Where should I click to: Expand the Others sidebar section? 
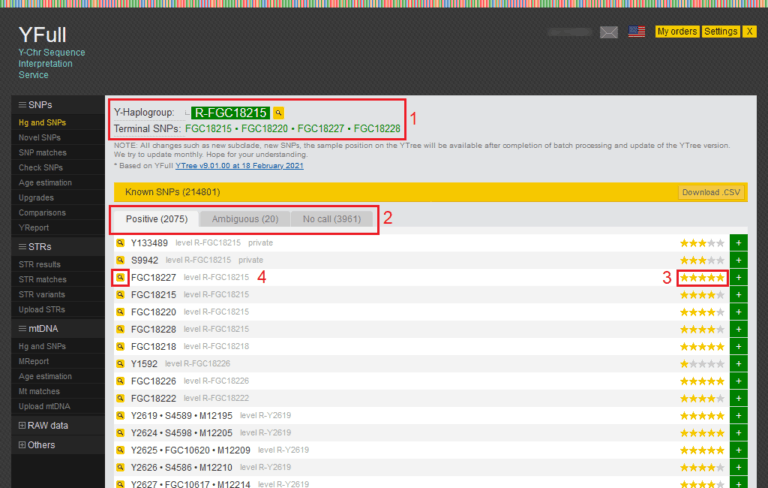42,445
